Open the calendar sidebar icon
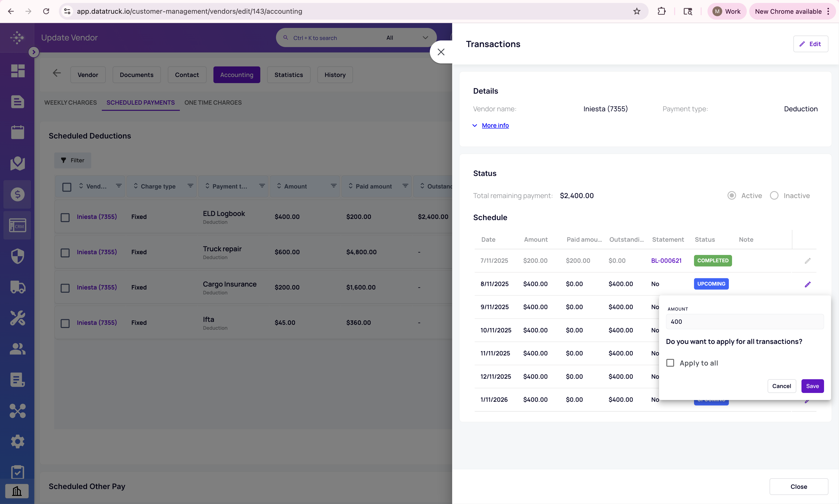This screenshot has width=839, height=504. pyautogui.click(x=17, y=132)
